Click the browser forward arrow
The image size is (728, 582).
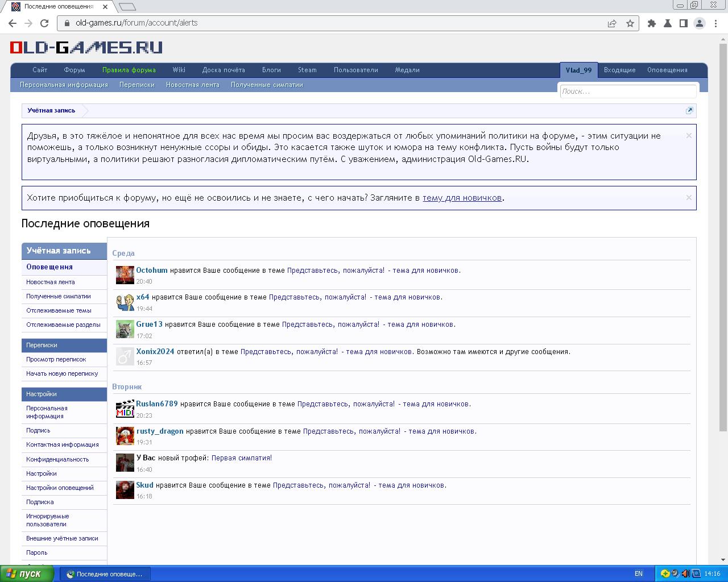pyautogui.click(x=28, y=23)
